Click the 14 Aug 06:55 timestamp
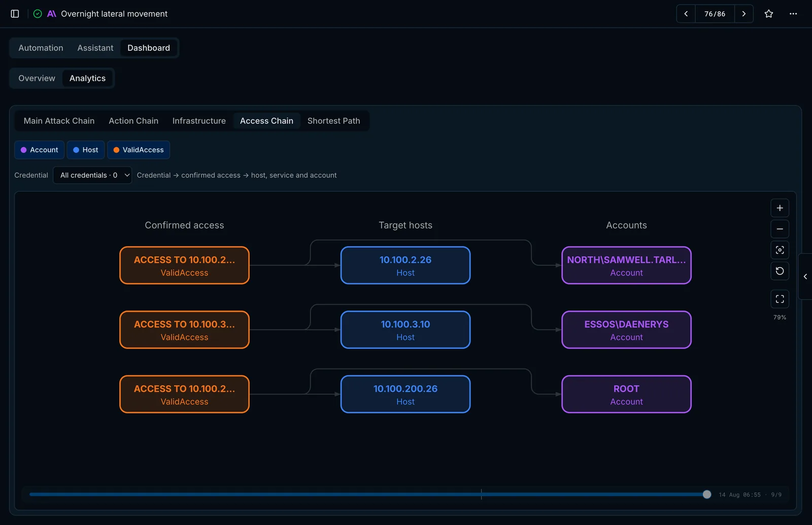This screenshot has width=812, height=525. (739, 495)
